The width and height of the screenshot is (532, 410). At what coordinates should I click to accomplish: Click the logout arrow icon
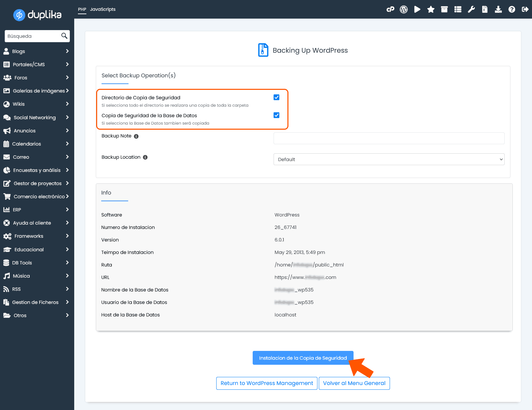(x=525, y=9)
